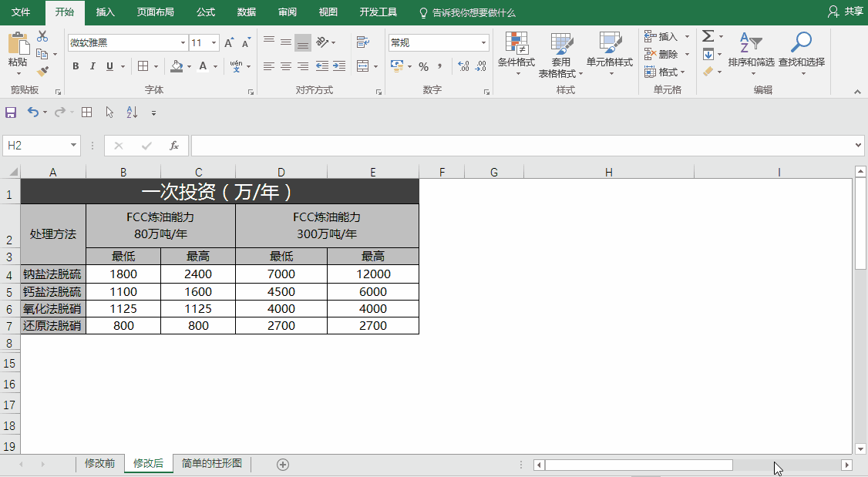
Task: Click 共享 share button
Action: [846, 12]
